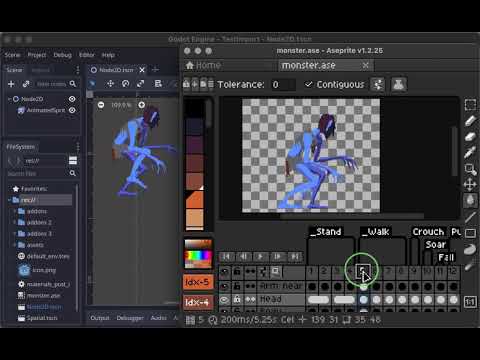Click Godot instance scene chain icon

pyautogui.click(x=26, y=84)
